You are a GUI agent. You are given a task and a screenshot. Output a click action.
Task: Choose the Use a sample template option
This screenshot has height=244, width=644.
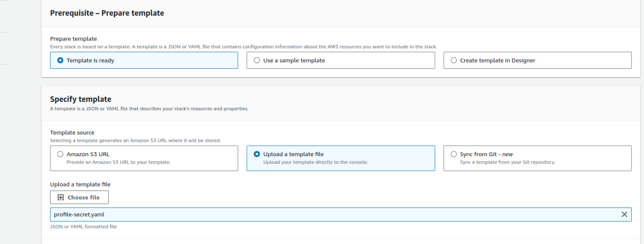pyautogui.click(x=341, y=61)
